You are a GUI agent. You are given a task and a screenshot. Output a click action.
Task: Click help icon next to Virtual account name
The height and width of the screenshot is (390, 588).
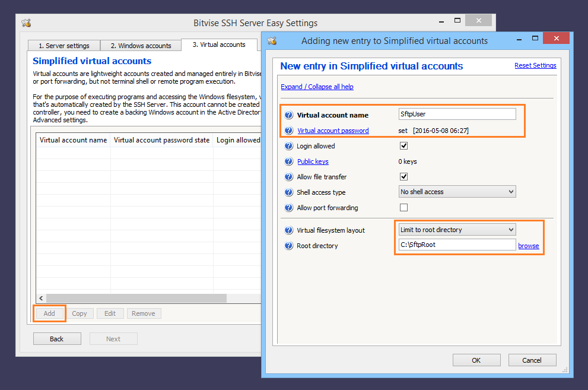[288, 115]
